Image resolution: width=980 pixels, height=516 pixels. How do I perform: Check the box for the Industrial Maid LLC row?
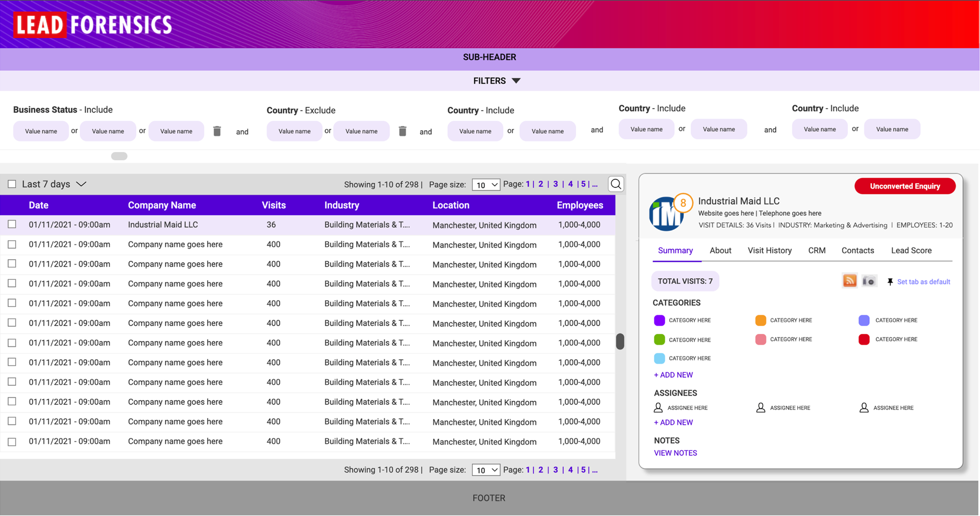coord(12,225)
